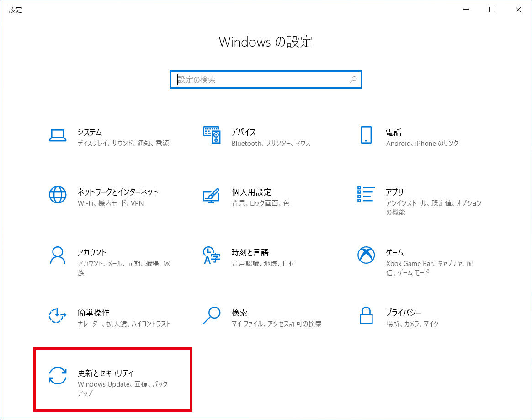Screen dimensions: 532x420
Task: Open the Apps list icon
Action: (366, 194)
